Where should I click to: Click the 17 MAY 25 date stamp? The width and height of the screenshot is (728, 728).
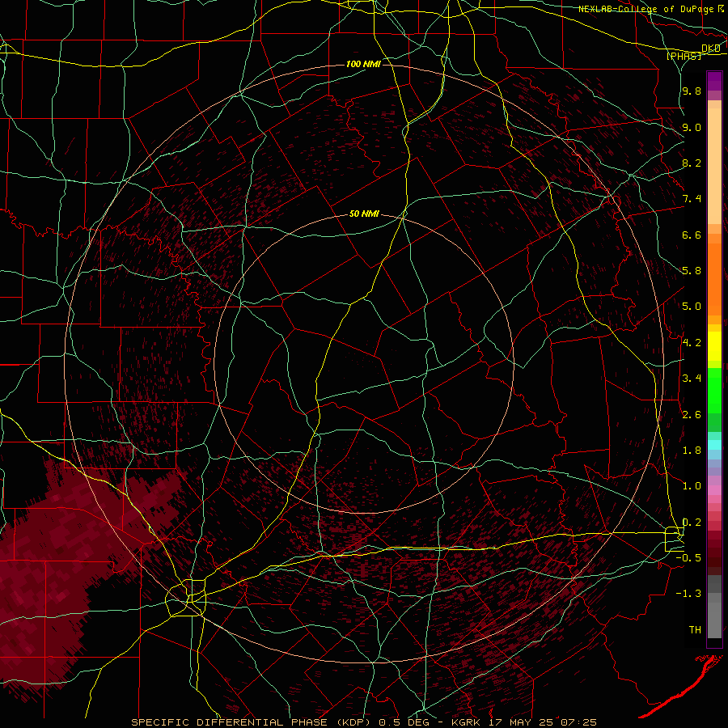pos(519,722)
